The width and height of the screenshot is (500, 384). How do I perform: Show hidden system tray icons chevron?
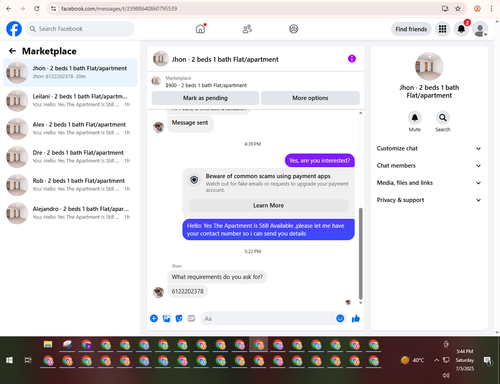point(436,360)
